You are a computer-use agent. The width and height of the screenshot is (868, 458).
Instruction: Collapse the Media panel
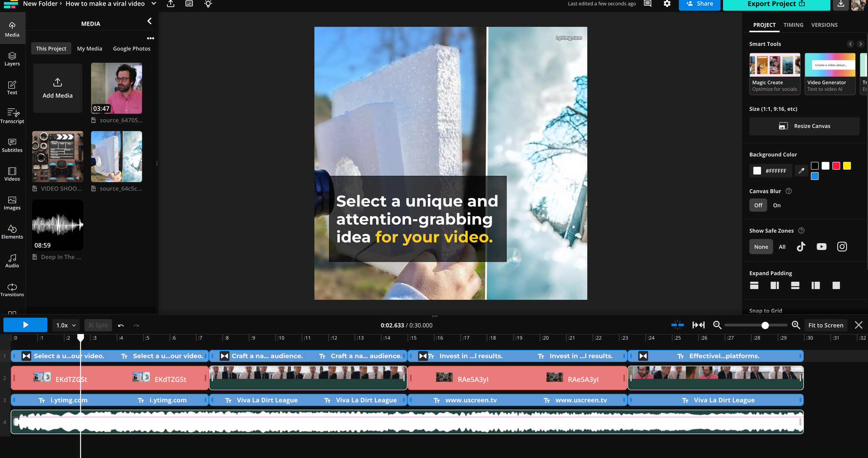point(149,21)
